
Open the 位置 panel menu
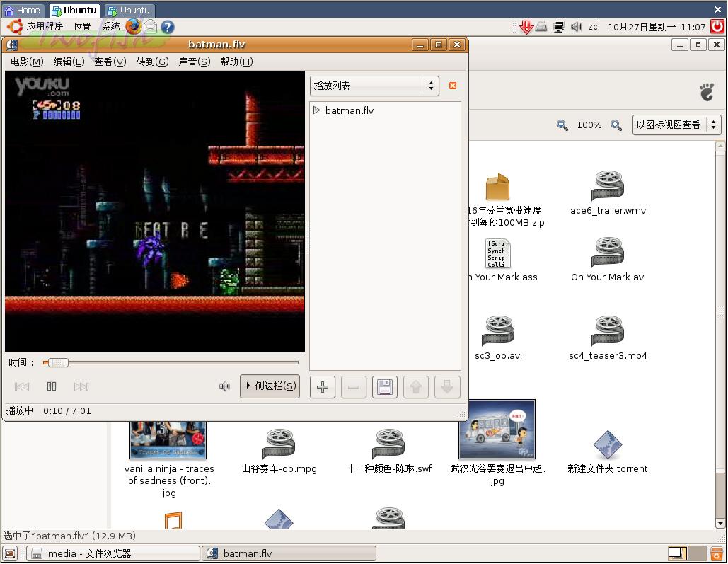click(x=82, y=26)
